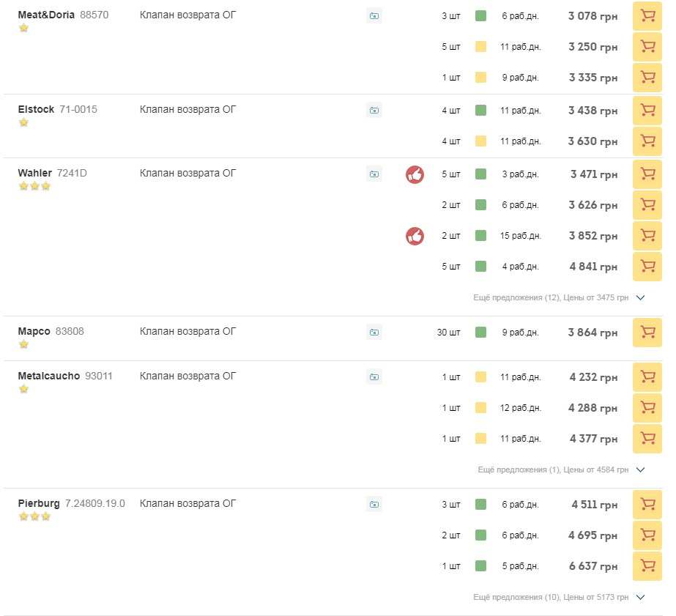Add Metalcaucho 4 232 грн offer to cart
The height and width of the screenshot is (616, 676).
[647, 377]
